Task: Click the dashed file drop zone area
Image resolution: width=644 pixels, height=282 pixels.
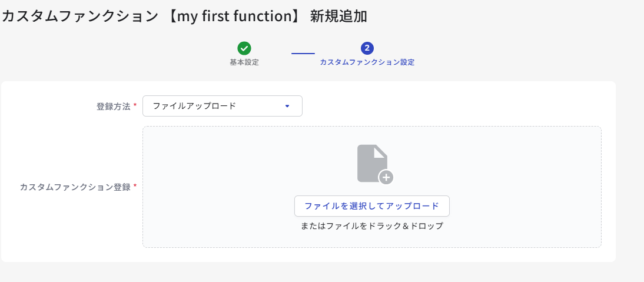Action: tap(372, 187)
